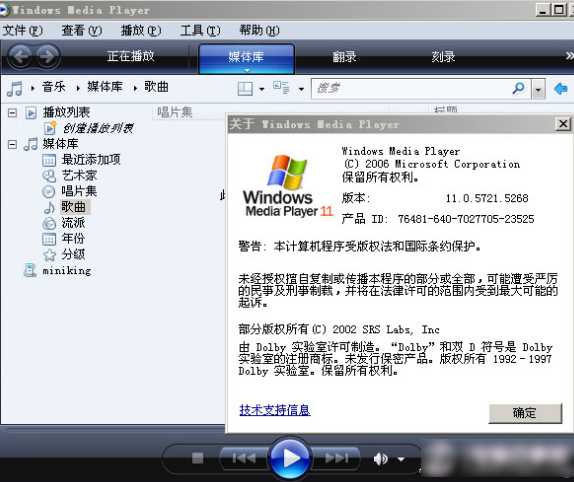Select 创建播放列表 item
The height and width of the screenshot is (482, 574).
(x=98, y=128)
